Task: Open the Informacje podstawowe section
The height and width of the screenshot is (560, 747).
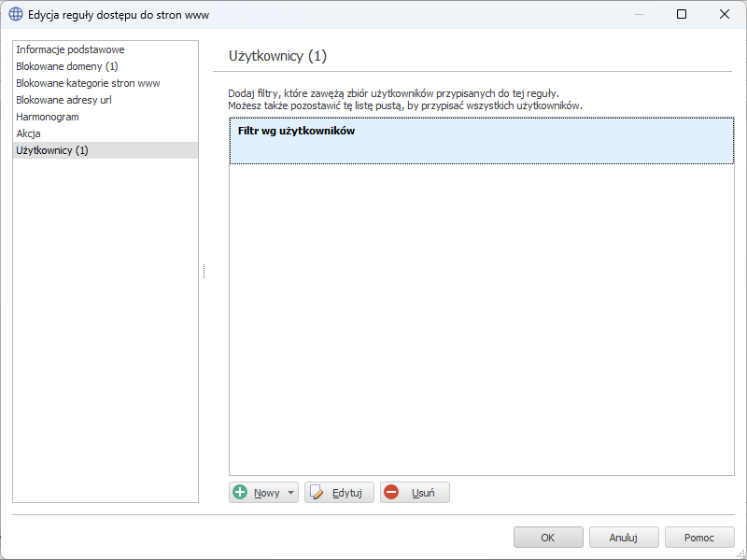Action: point(70,49)
